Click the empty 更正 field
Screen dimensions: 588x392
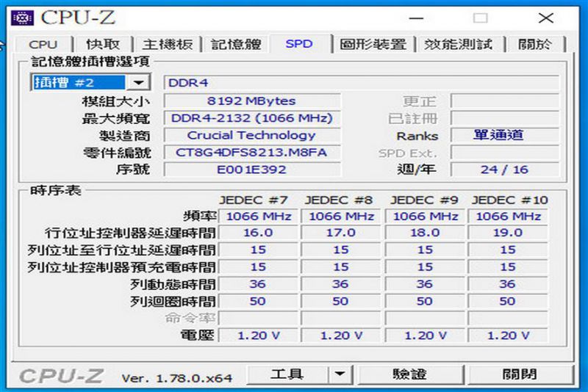pyautogui.click(x=505, y=101)
